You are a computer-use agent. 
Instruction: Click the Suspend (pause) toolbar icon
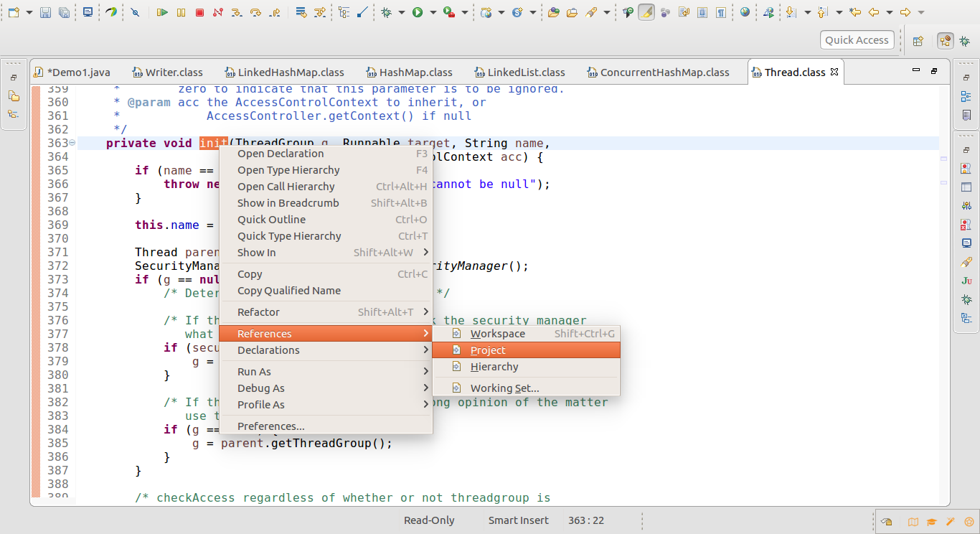(x=181, y=12)
